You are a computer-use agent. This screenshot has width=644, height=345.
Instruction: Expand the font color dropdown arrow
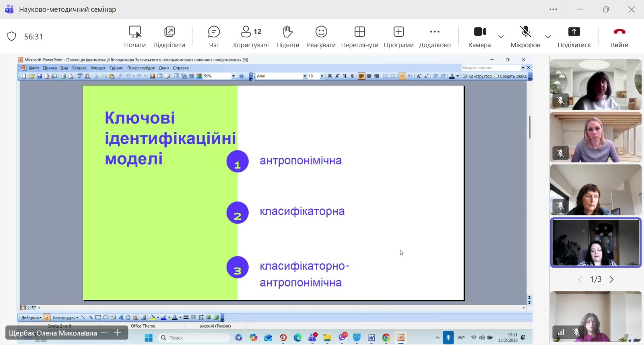coord(457,76)
